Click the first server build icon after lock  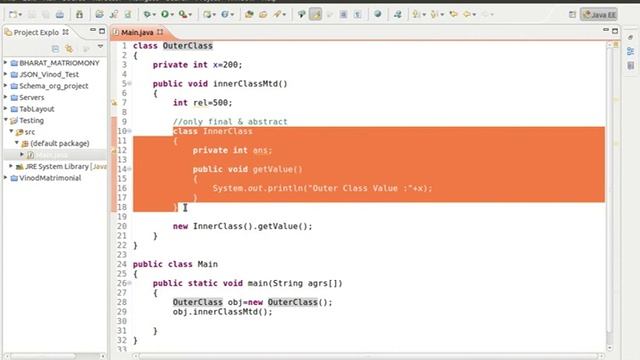pyautogui.click(x=99, y=15)
